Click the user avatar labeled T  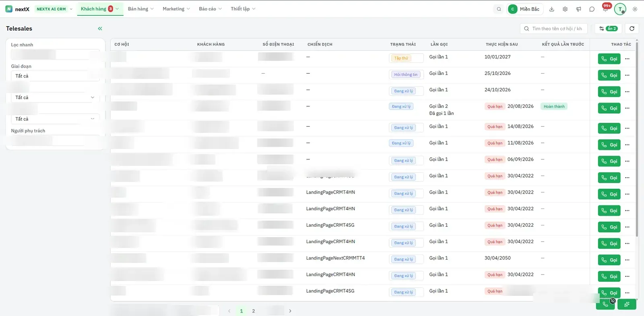tap(620, 9)
